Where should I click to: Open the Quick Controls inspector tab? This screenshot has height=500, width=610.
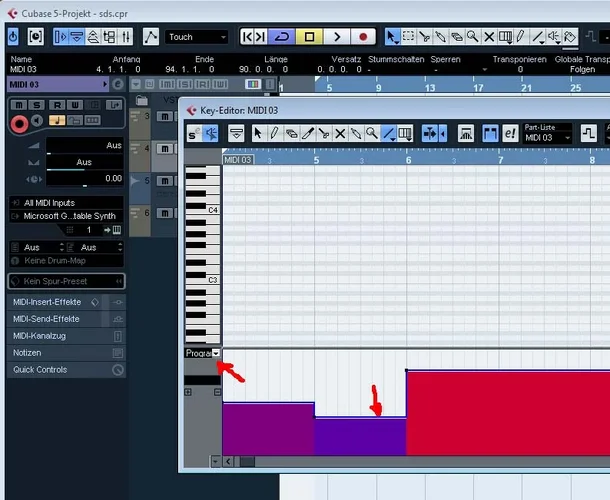tap(66, 370)
